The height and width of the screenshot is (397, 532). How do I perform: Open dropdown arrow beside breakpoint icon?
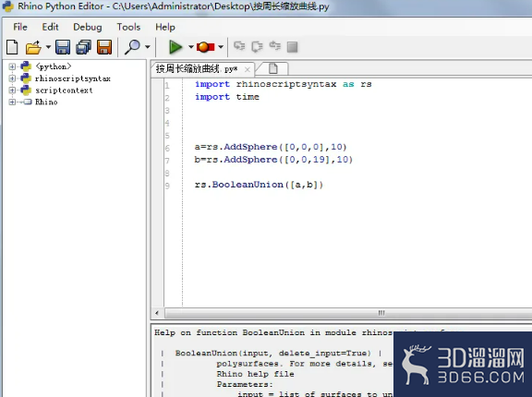point(221,47)
